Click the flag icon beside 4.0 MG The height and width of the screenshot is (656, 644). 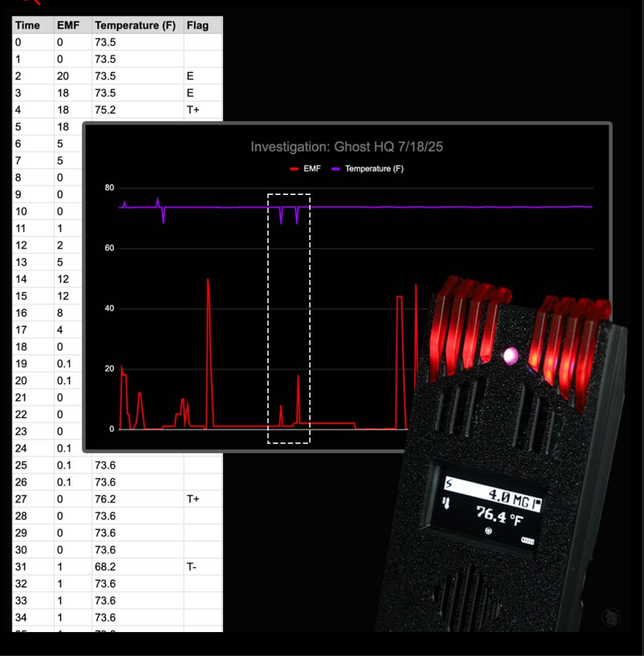[x=537, y=504]
